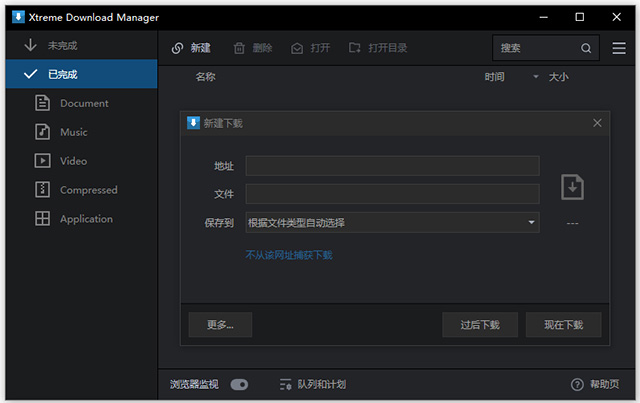Click the search magnifier icon
640x403 pixels.
[586, 48]
